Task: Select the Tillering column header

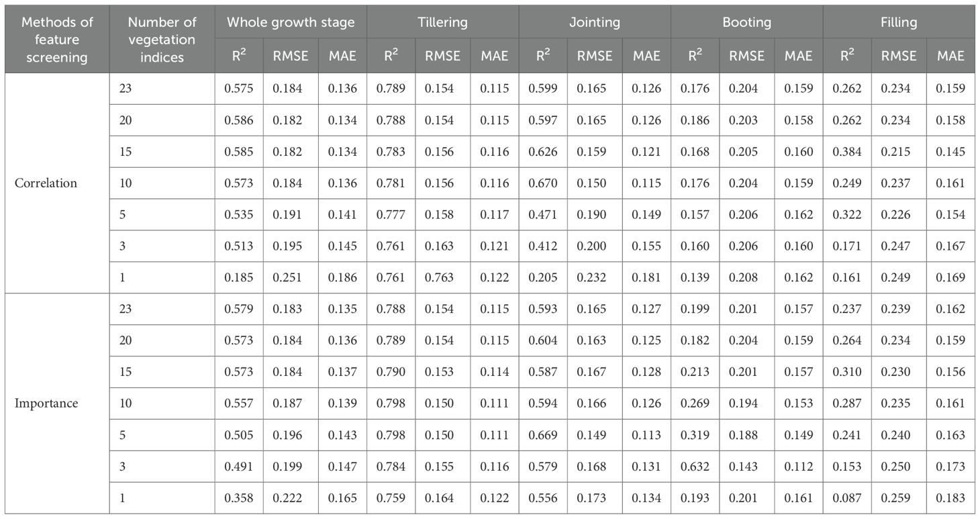Action: (442, 22)
